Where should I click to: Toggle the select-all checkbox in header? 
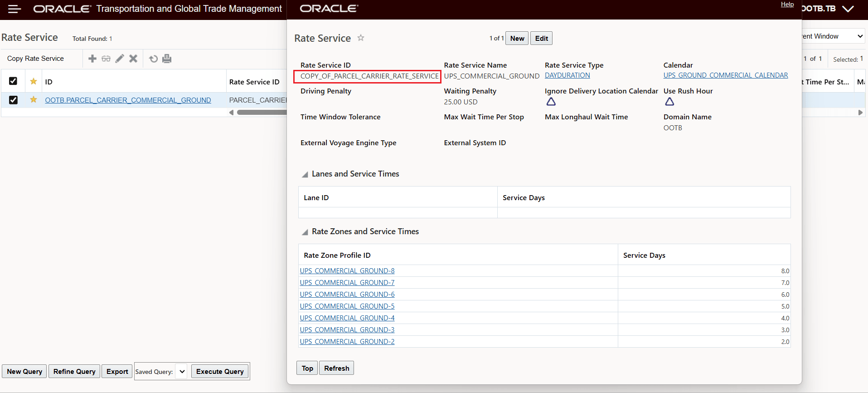13,81
